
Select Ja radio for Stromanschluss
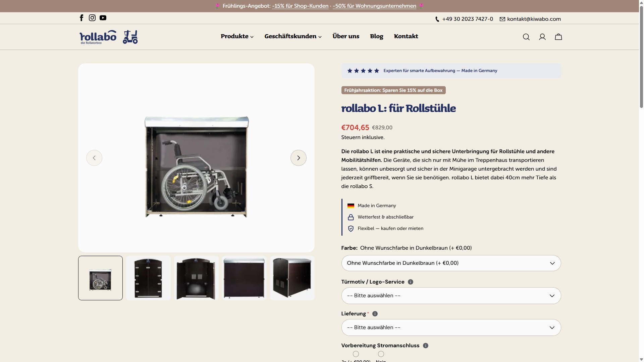point(356,354)
